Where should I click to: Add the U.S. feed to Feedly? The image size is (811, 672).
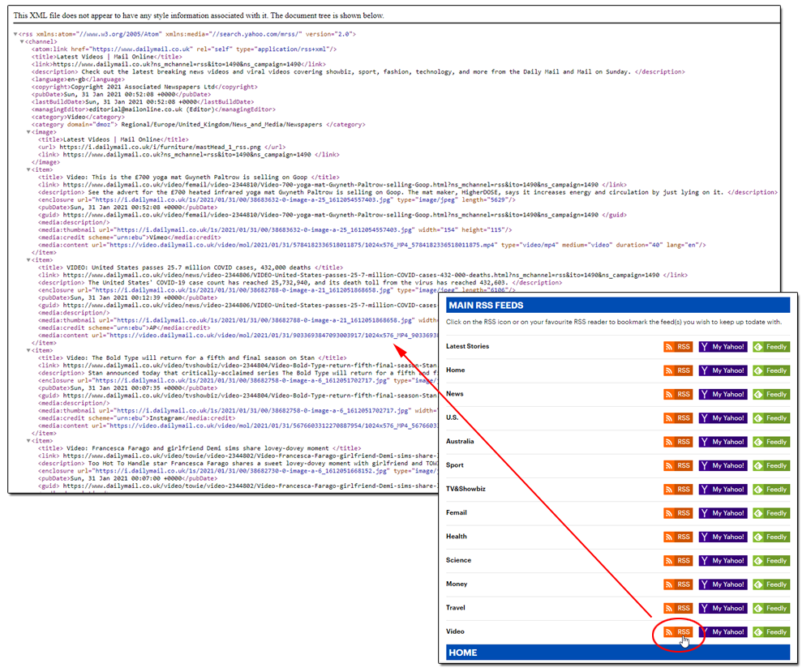pos(771,418)
